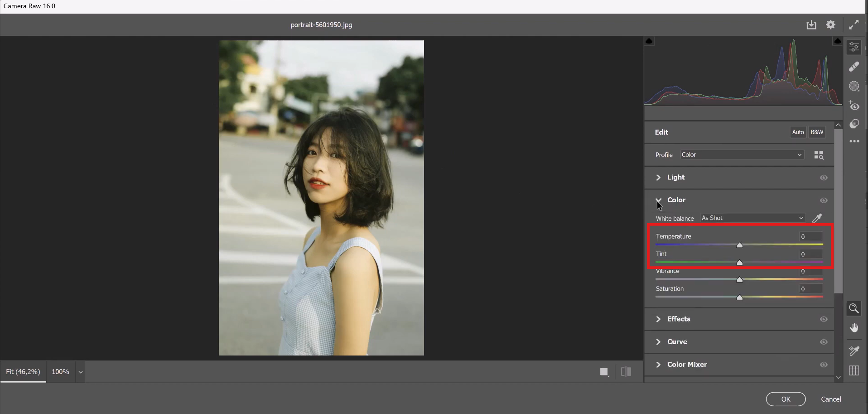Expand the Color Mixer section
The width and height of the screenshot is (868, 414).
pyautogui.click(x=658, y=365)
